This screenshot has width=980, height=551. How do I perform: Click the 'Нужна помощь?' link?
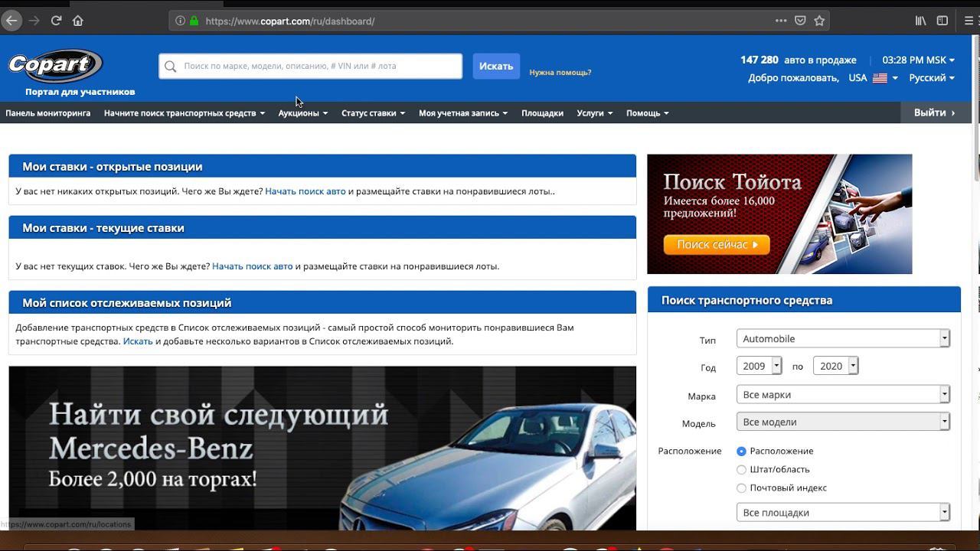[560, 73]
